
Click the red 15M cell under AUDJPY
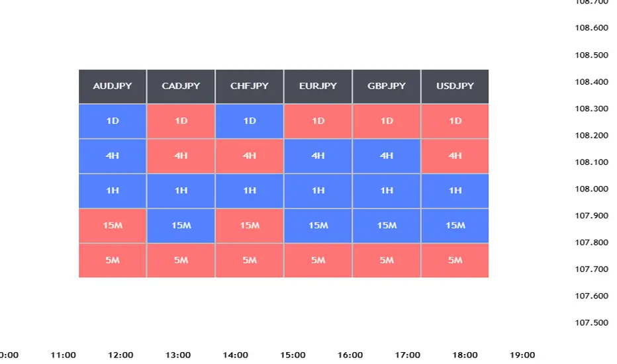(x=113, y=226)
